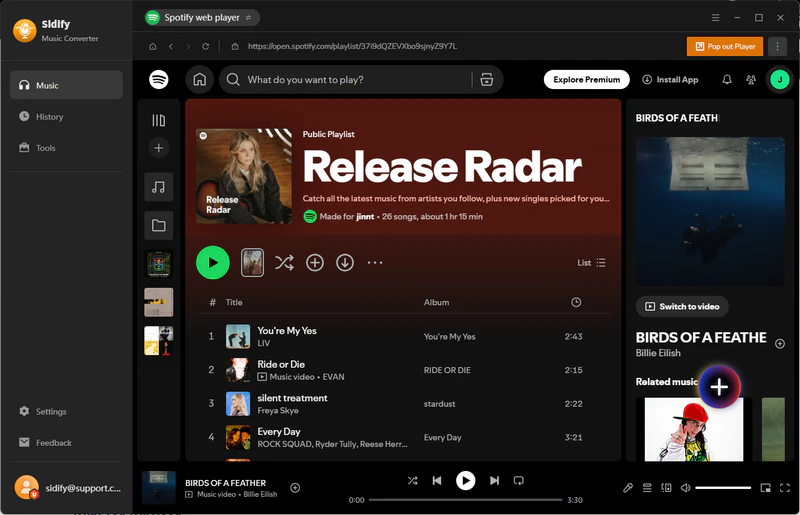
Task: Click the You're My Yes track row
Action: (403, 336)
